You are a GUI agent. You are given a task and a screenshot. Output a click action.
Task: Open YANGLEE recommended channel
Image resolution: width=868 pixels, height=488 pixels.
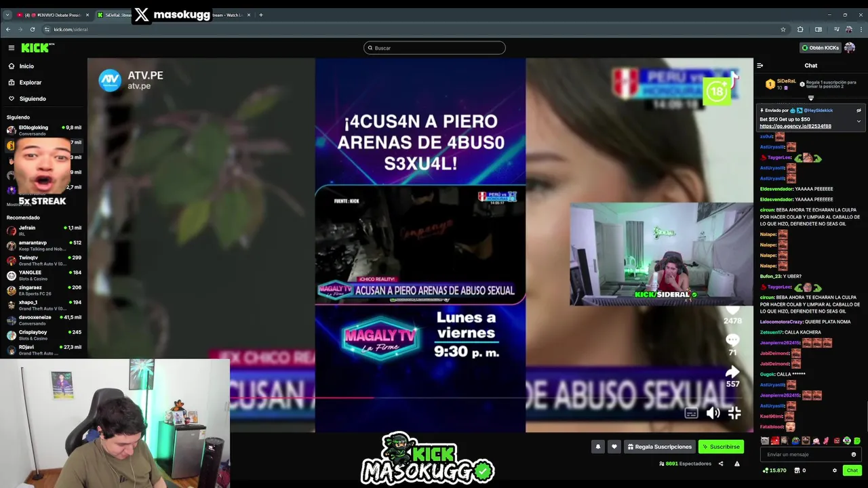pos(44,275)
